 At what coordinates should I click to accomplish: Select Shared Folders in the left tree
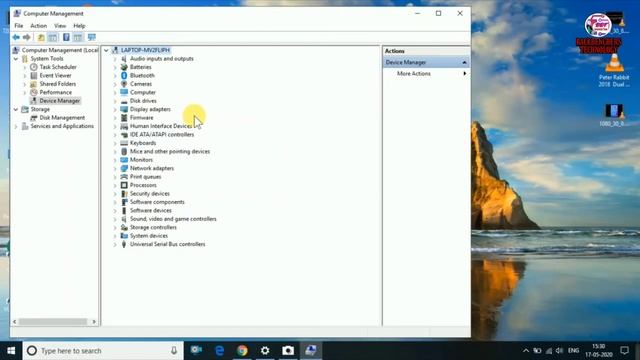[x=58, y=84]
